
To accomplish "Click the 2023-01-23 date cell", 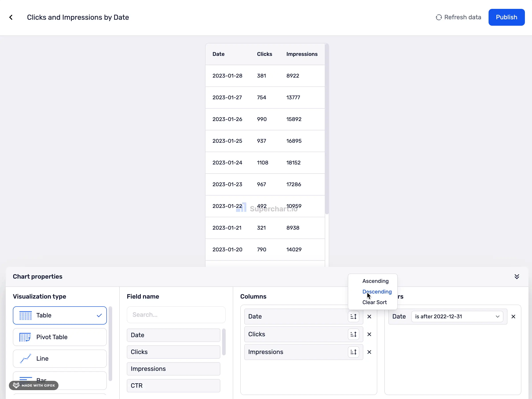I will [227, 184].
